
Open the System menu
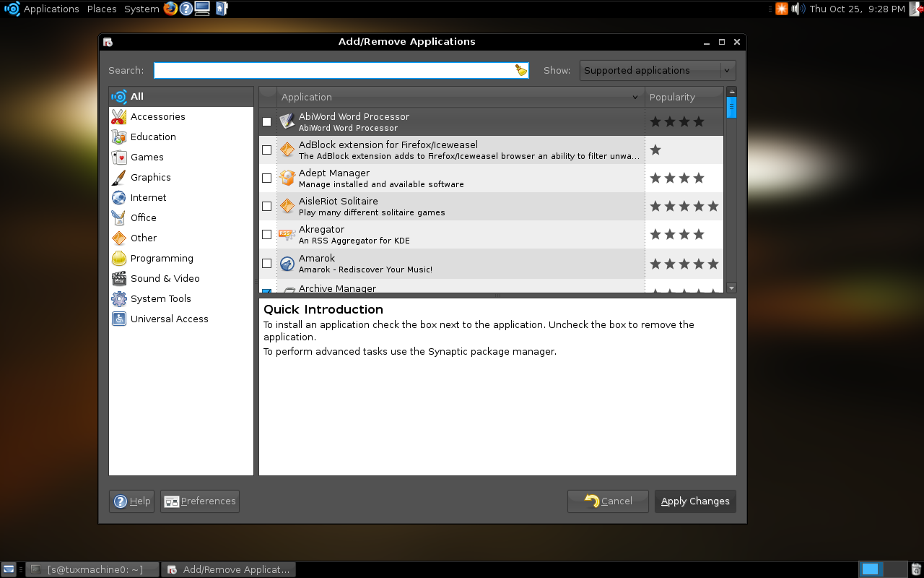[x=141, y=9]
